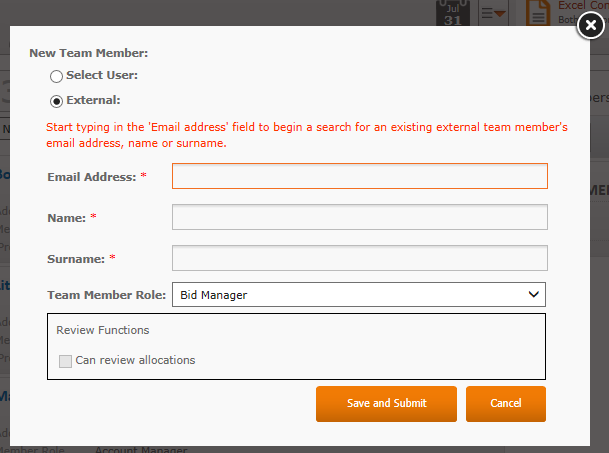The width and height of the screenshot is (609, 453).
Task: Click into the Name text field
Action: (x=360, y=217)
